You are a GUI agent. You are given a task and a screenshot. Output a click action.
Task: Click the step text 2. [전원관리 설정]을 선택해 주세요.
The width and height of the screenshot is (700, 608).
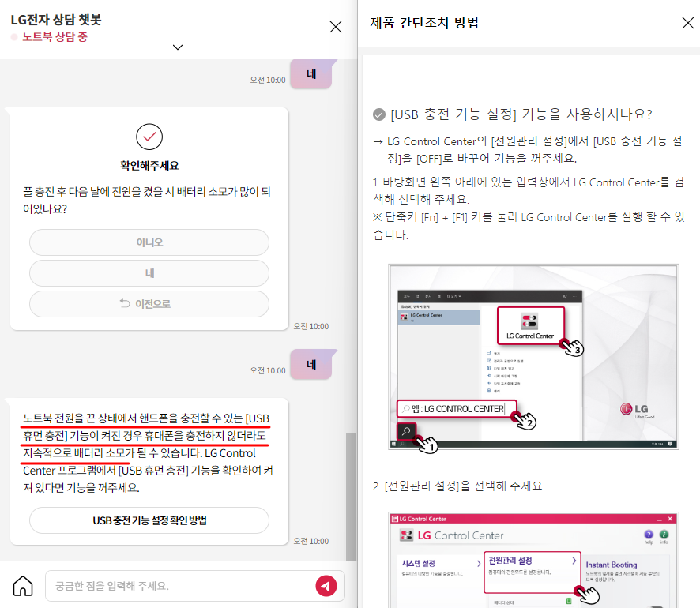[458, 486]
